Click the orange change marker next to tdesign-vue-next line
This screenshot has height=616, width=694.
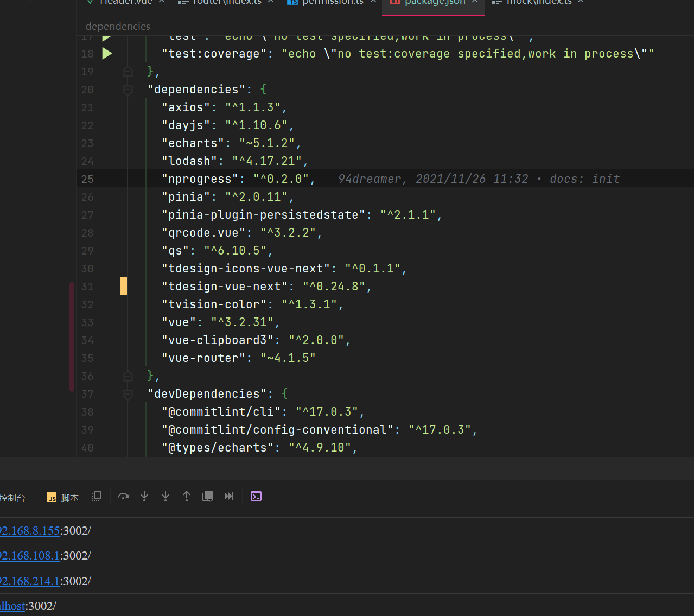coord(123,286)
